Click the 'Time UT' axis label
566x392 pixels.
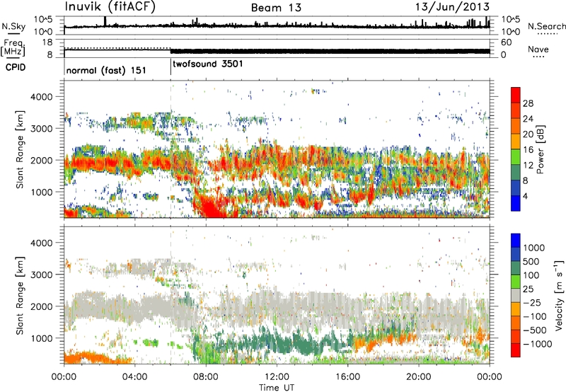(x=277, y=387)
